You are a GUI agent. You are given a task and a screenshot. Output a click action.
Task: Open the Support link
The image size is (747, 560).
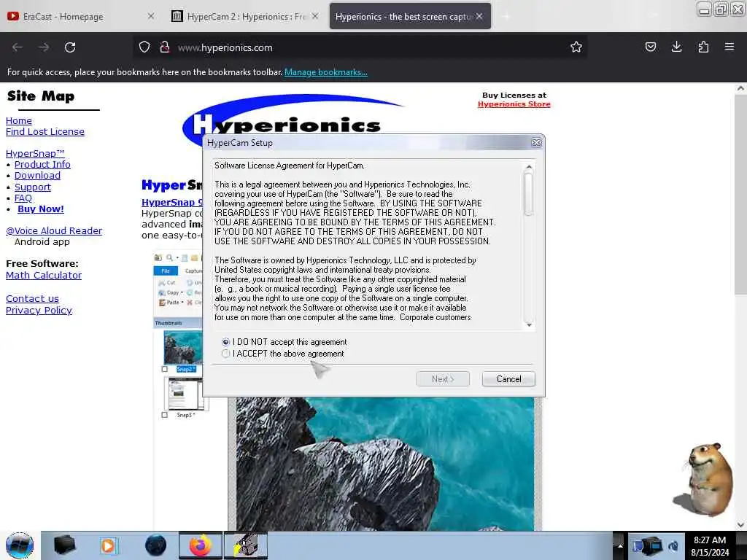[32, 187]
